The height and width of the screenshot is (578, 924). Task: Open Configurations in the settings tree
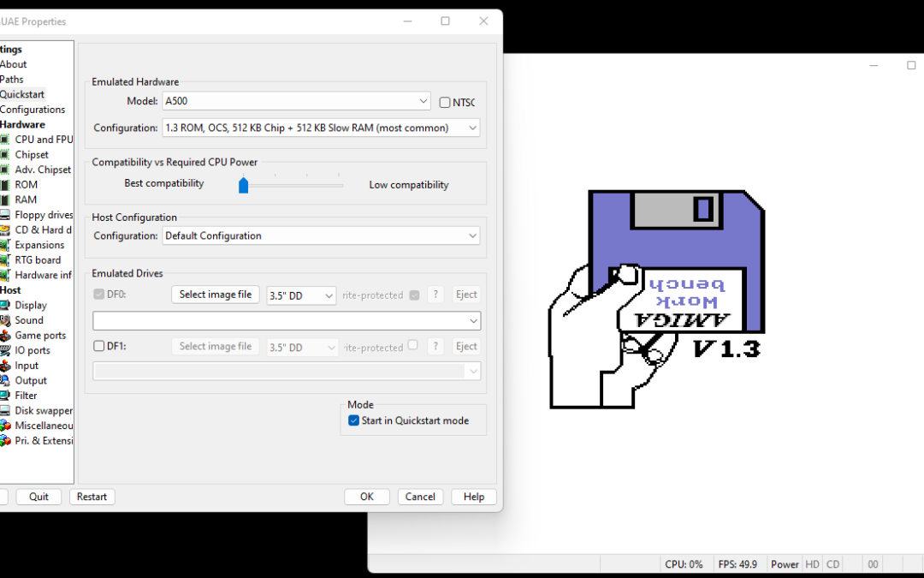tap(33, 109)
